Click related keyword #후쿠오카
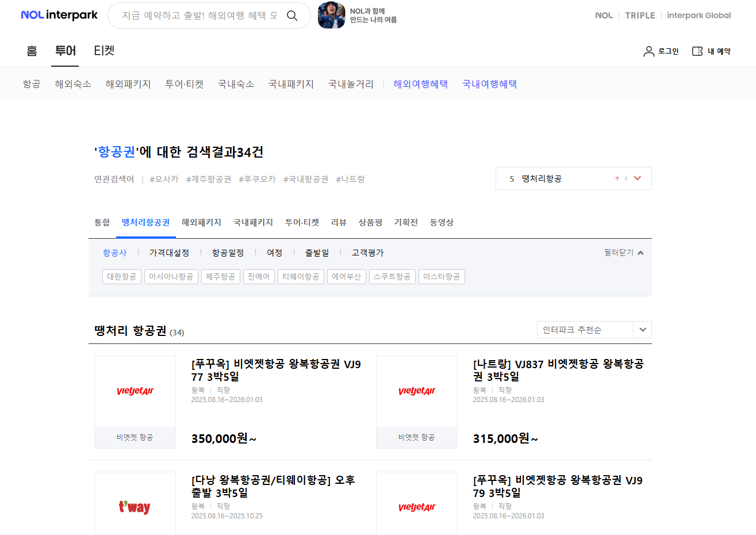Viewport: 756px width, 535px height. tap(258, 179)
